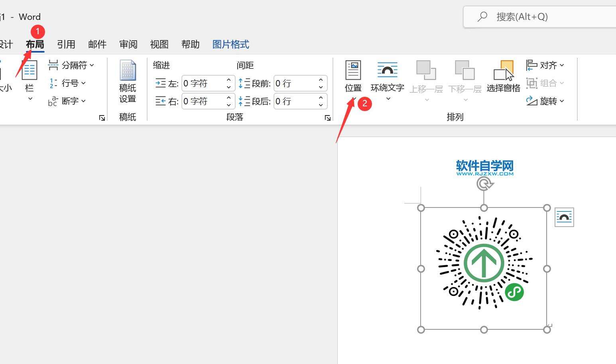Click the spacing after icon

click(x=244, y=101)
